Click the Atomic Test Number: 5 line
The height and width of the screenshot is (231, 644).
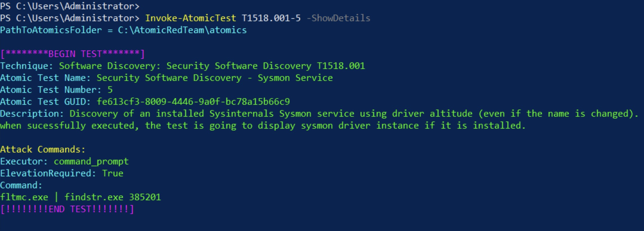(x=56, y=90)
